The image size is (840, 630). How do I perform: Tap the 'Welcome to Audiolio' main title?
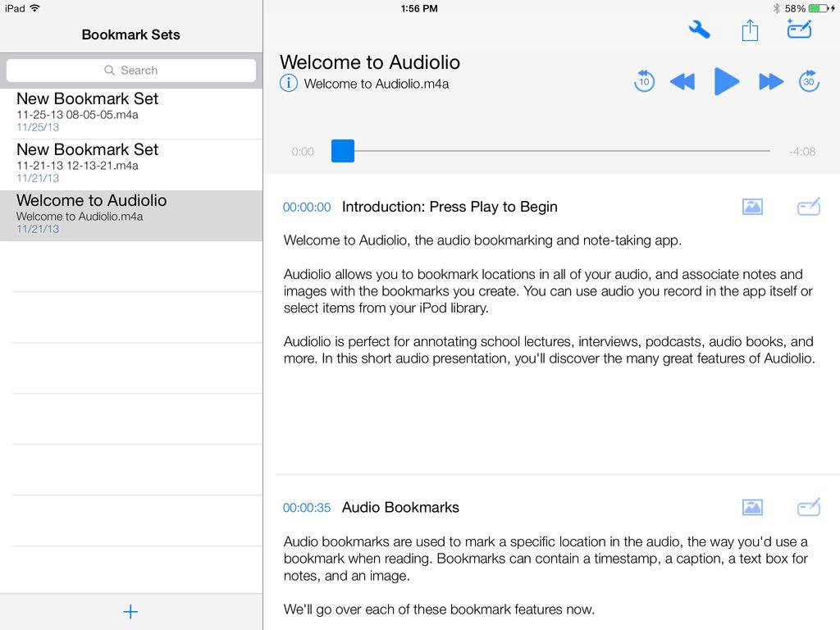click(x=370, y=62)
